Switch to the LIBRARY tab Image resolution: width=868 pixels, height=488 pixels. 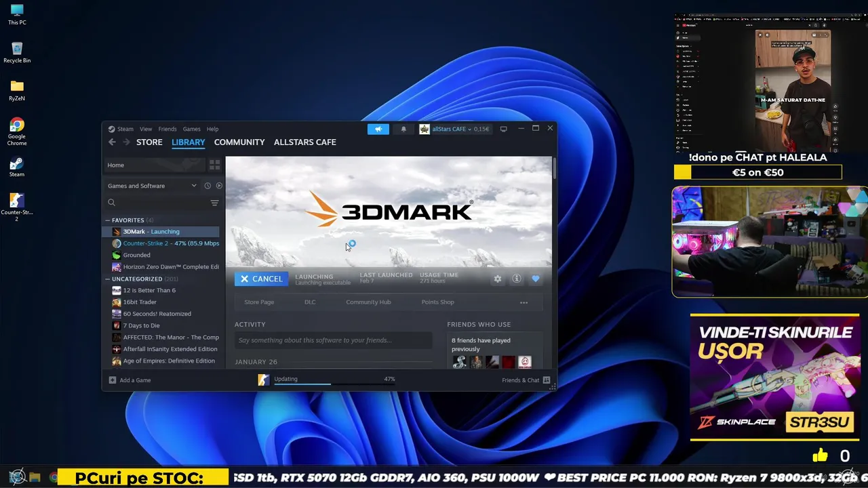pyautogui.click(x=189, y=142)
